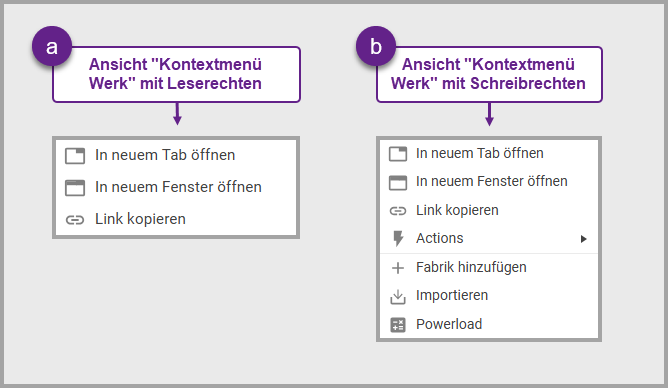Click the tab icon in the read-rights menu
Viewport: 668px width, 388px height.
click(x=75, y=155)
